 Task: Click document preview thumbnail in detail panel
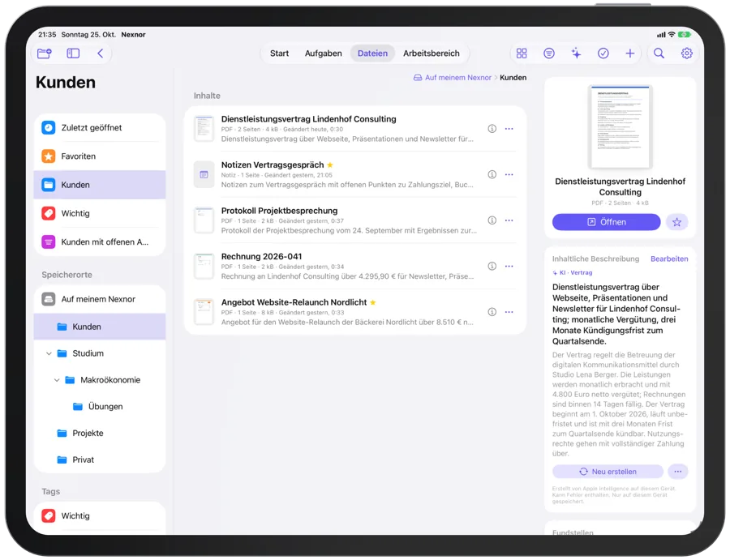click(620, 127)
